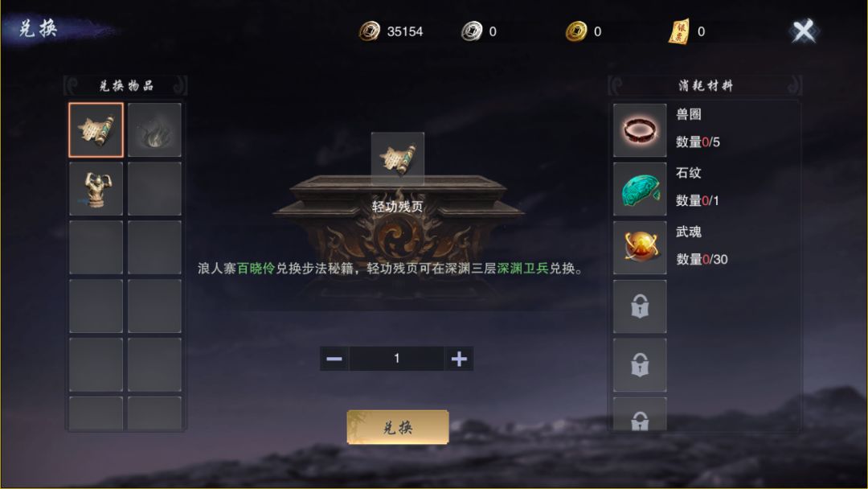Click the gold coin currency icon
Image resolution: width=868 pixels, height=489 pixels.
coord(576,31)
